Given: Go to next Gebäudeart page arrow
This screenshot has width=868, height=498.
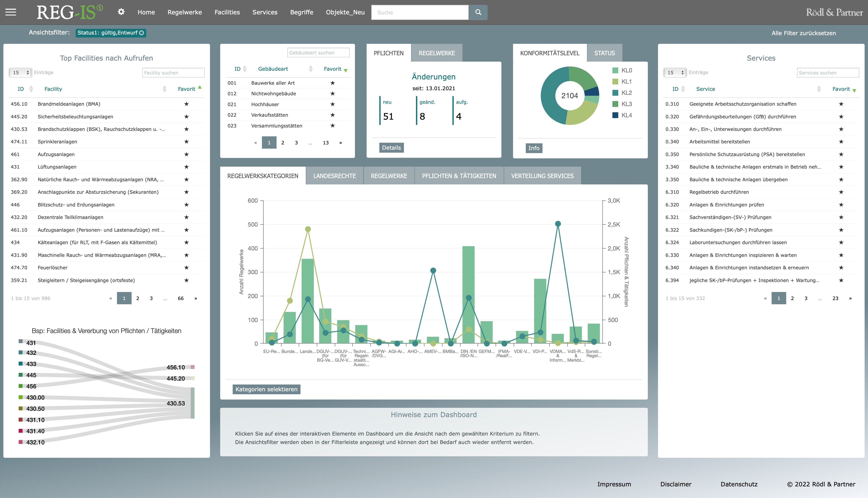Looking at the screenshot, I should point(341,143).
